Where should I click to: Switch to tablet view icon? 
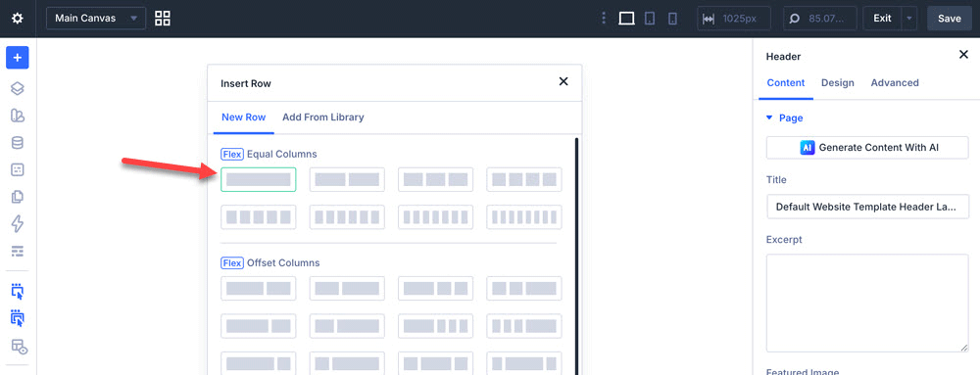click(x=650, y=19)
